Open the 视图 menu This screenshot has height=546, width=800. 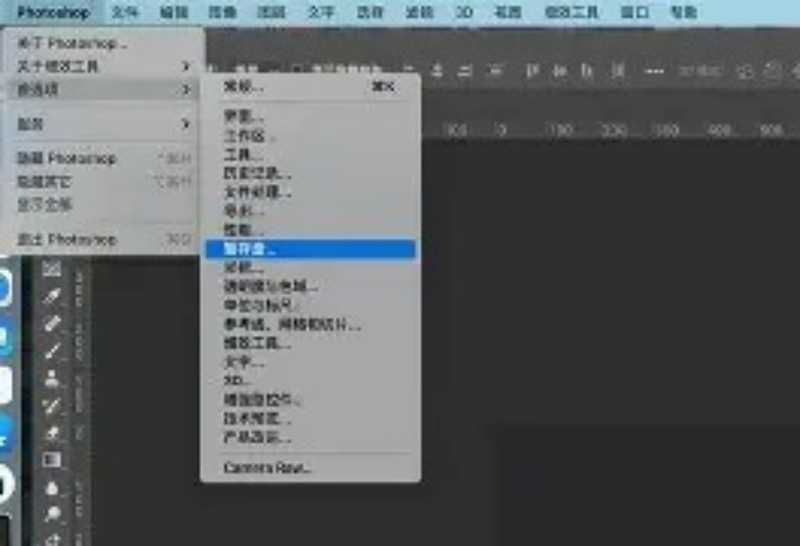coord(508,12)
